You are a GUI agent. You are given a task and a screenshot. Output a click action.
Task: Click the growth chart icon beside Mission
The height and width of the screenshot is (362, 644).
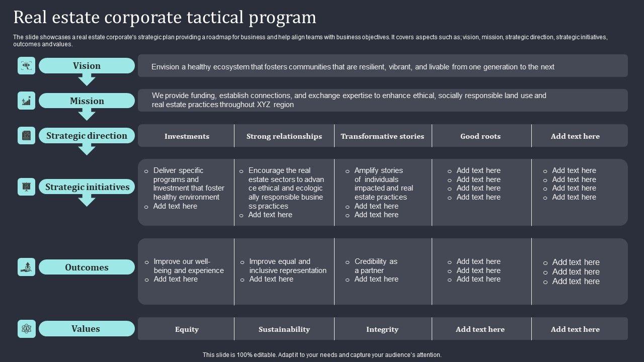click(26, 101)
